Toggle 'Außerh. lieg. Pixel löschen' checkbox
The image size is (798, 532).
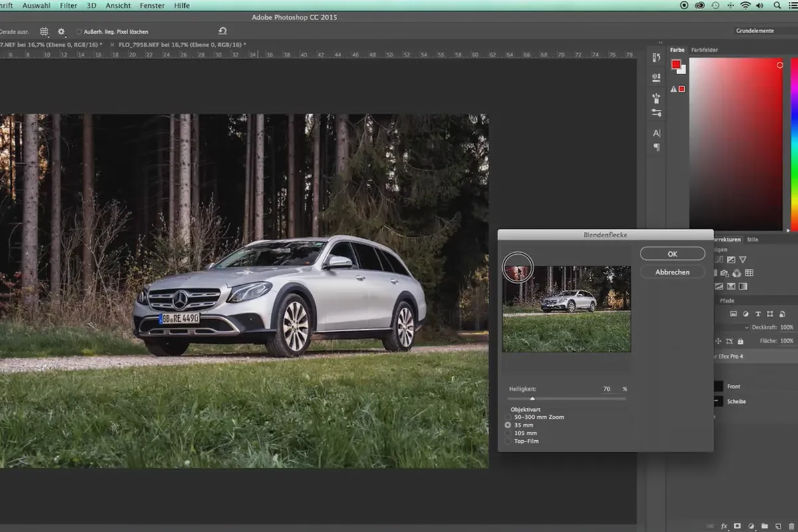point(79,31)
